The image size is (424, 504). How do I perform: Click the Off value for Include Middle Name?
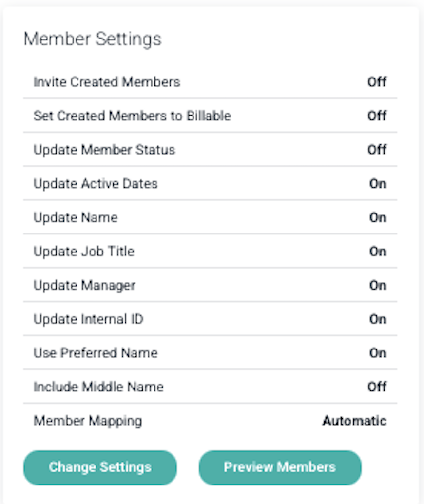coord(377,387)
